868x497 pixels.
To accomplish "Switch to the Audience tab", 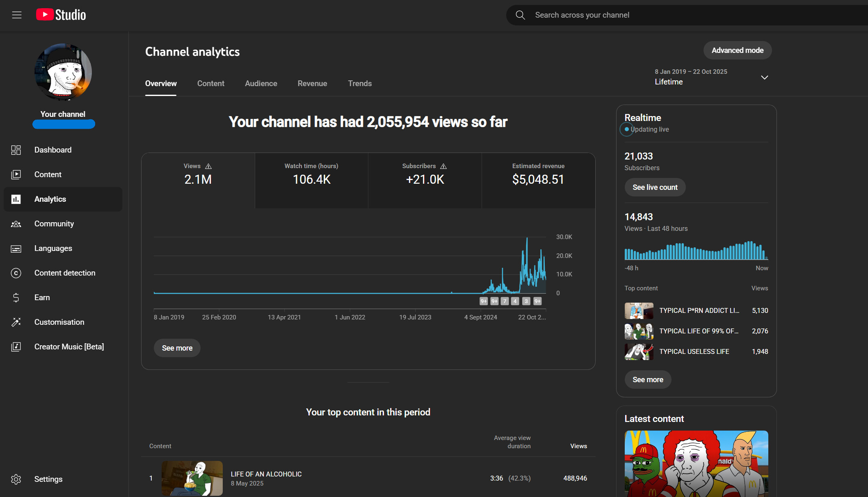I will pyautogui.click(x=261, y=84).
